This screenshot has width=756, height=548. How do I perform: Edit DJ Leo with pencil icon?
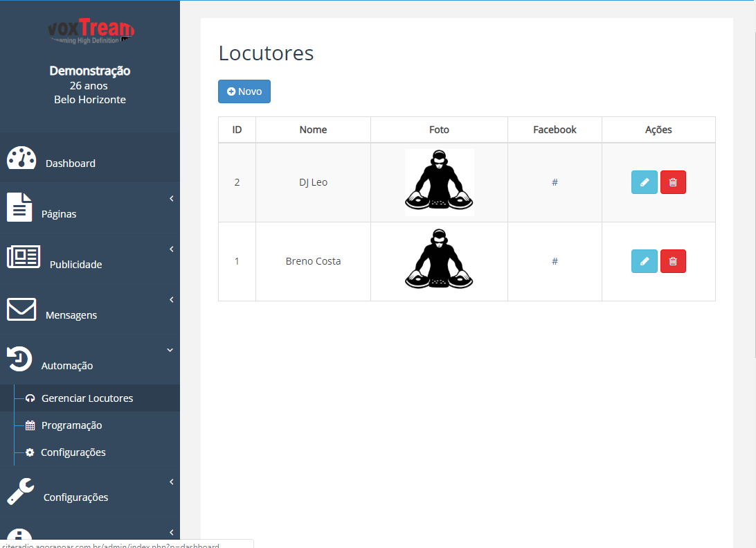(644, 182)
